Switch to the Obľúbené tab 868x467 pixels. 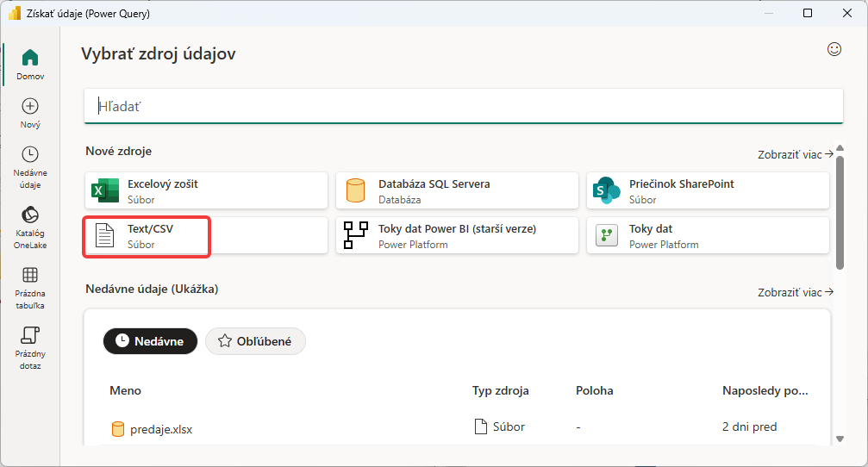coord(255,341)
